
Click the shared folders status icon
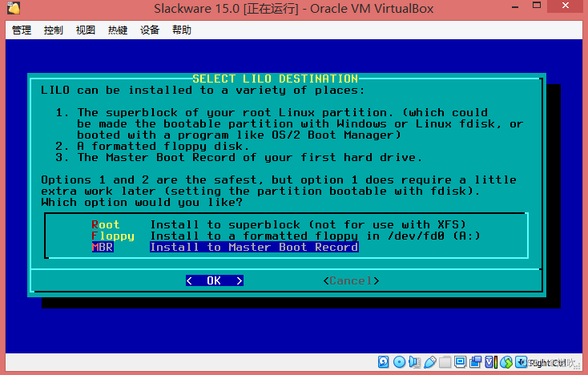(445, 362)
